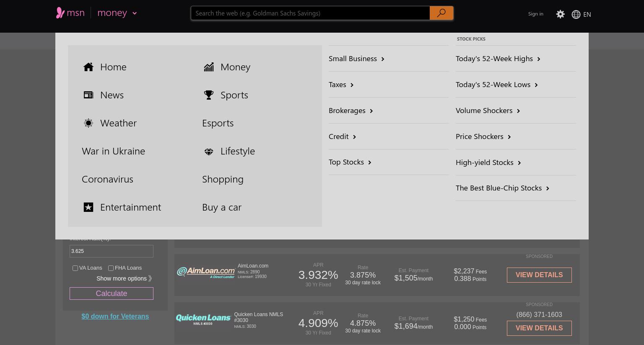Toggle the VA Loans checkbox

tap(75, 268)
